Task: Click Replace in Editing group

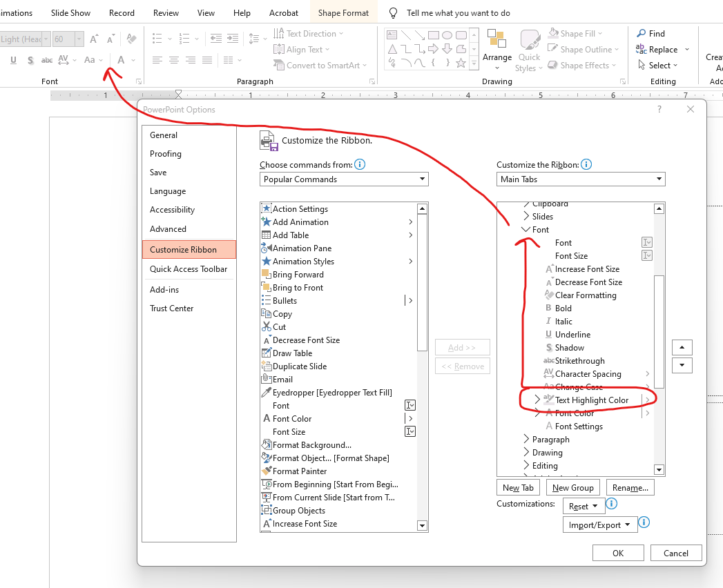Action: point(662,49)
